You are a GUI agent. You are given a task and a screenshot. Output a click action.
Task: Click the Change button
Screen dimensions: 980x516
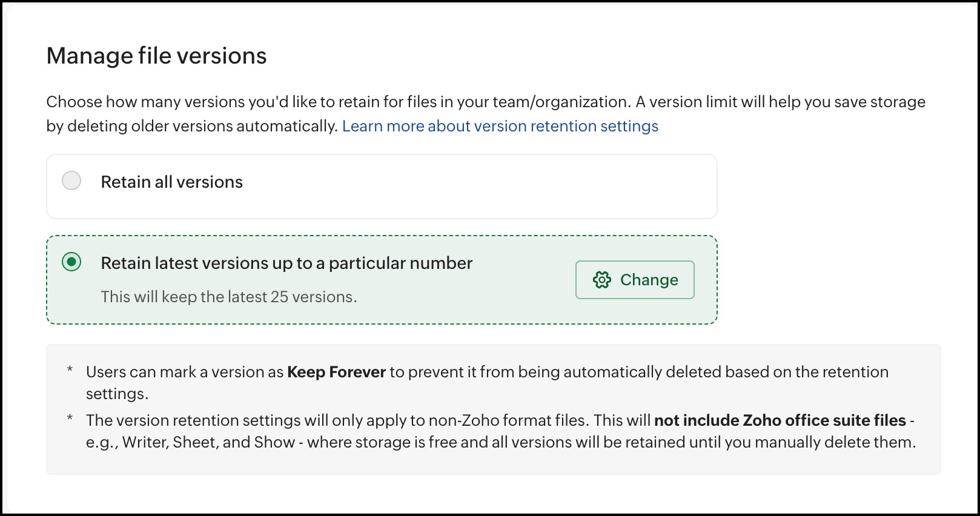click(x=635, y=280)
